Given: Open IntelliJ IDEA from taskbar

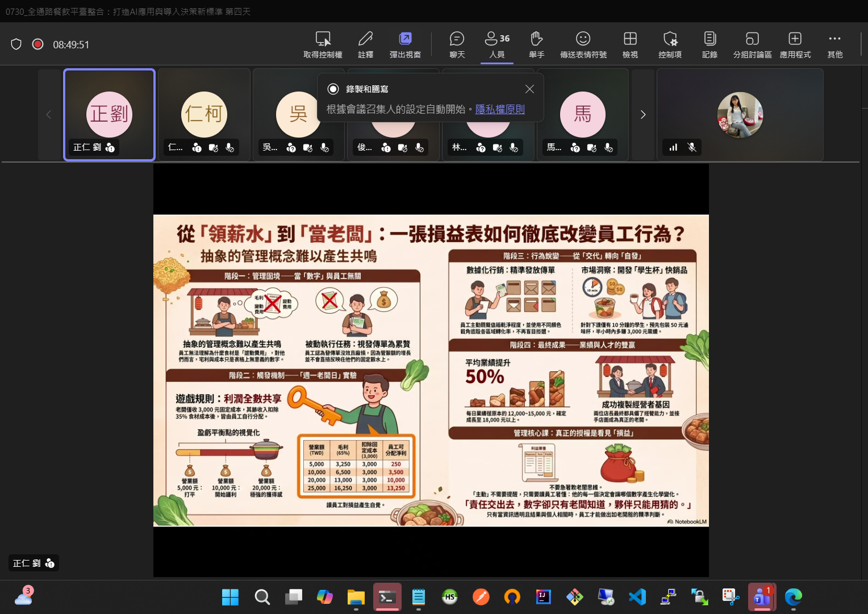Looking at the screenshot, I should (544, 597).
